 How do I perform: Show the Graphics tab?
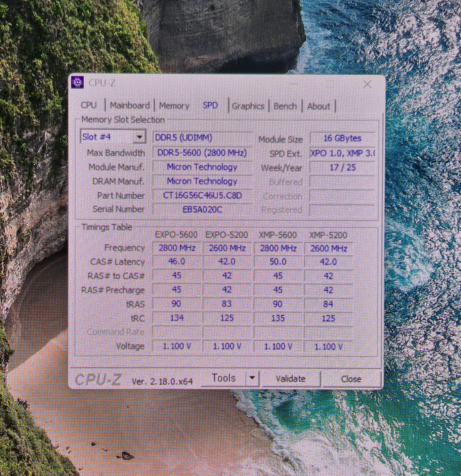coord(248,106)
